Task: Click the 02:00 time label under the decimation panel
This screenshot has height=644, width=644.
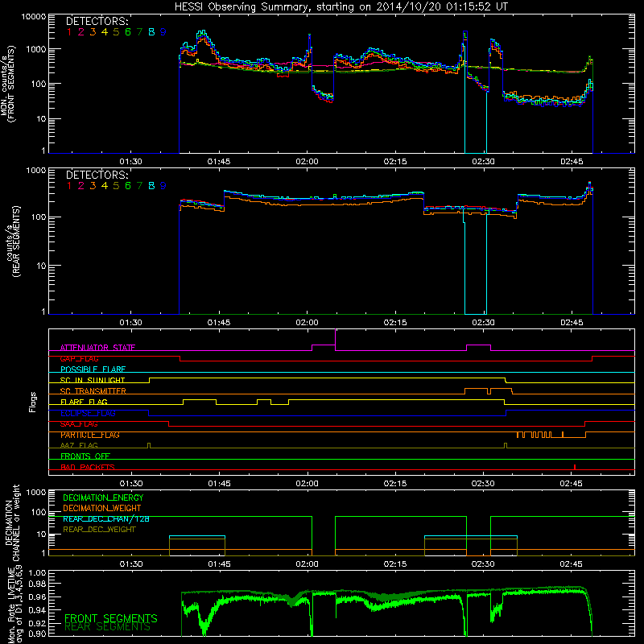Action: [x=308, y=564]
